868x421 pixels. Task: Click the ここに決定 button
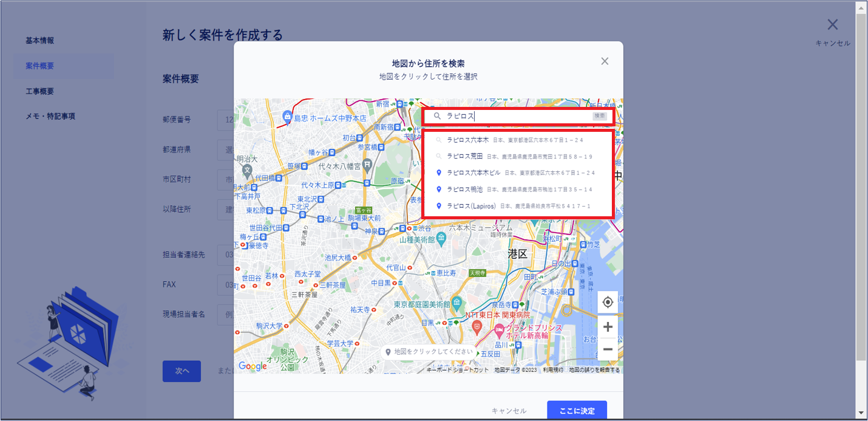[x=577, y=411]
